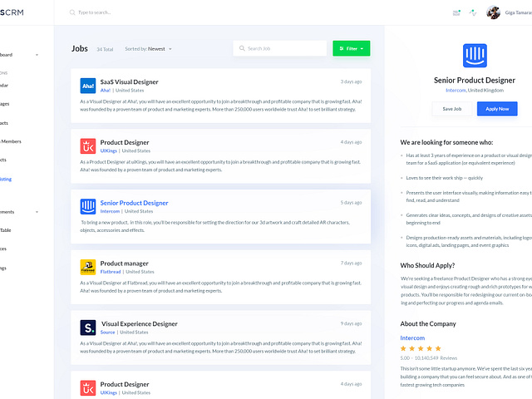Open the SaaS Visual Designer job title
The height and width of the screenshot is (399, 532).
point(130,82)
